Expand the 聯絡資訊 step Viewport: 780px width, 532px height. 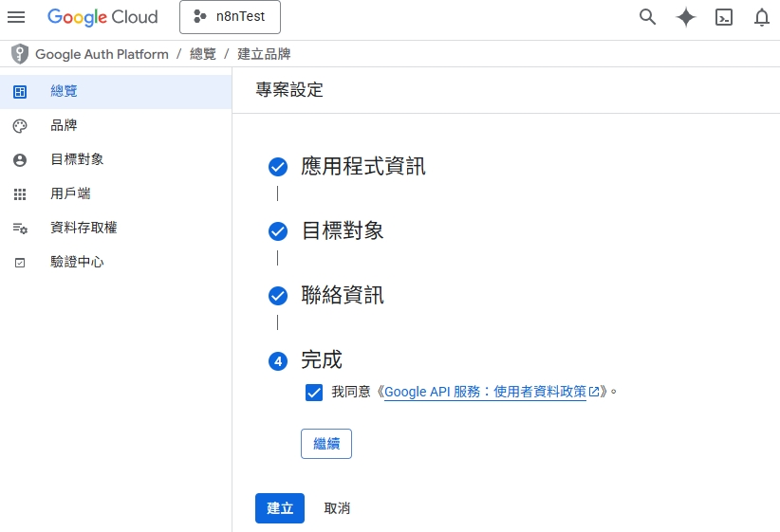coord(343,295)
